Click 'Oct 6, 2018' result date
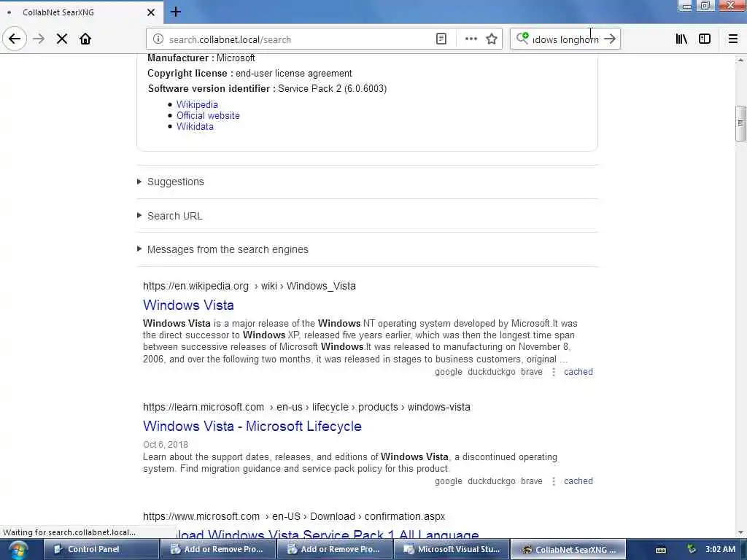 tap(166, 444)
